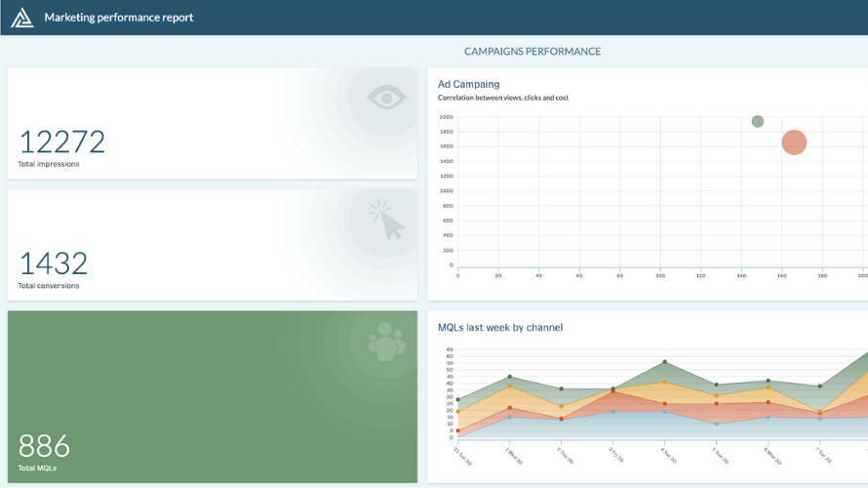Select the CAMPAIGNS PERFORMANCE section heading

[x=532, y=52]
